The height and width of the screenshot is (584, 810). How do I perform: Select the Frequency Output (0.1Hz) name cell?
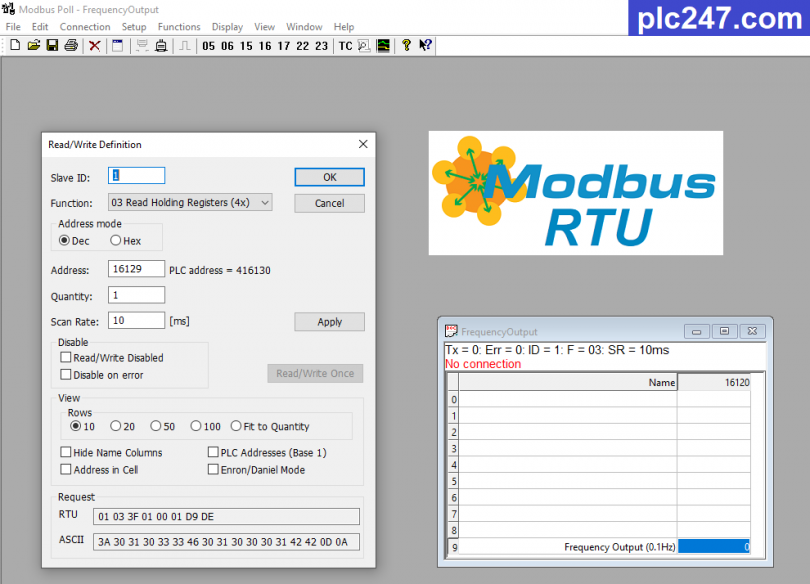[568, 546]
